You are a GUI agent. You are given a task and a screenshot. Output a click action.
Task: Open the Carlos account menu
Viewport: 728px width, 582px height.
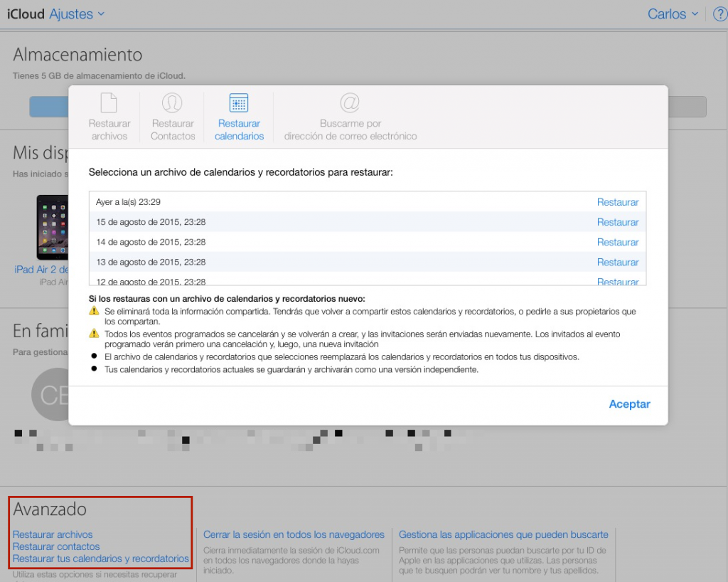[x=673, y=14]
